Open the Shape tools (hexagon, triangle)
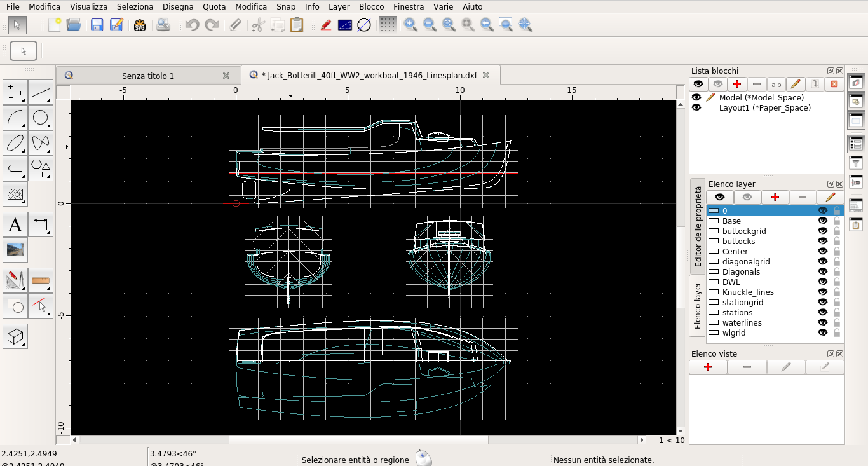The width and height of the screenshot is (868, 466). [x=41, y=168]
